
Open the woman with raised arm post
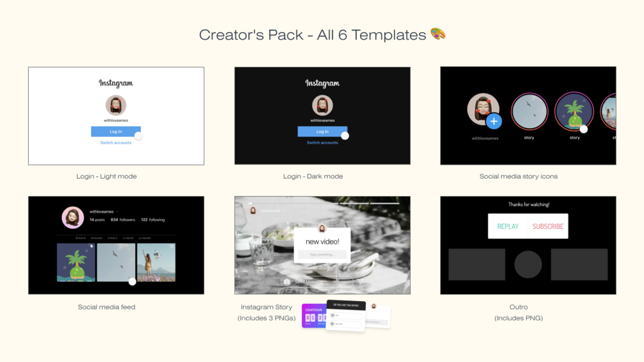[x=156, y=262]
